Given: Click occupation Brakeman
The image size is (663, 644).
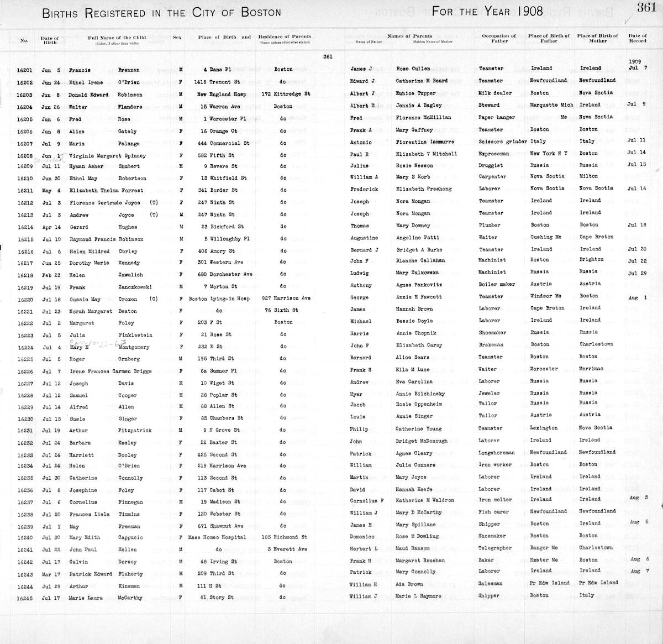Looking at the screenshot, I should click(491, 344).
